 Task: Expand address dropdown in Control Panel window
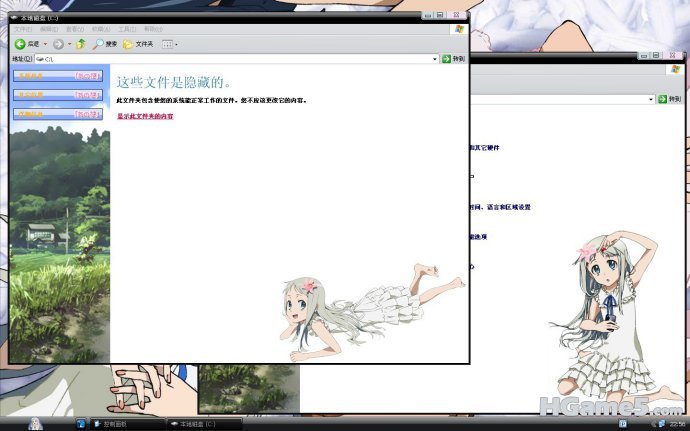651,99
